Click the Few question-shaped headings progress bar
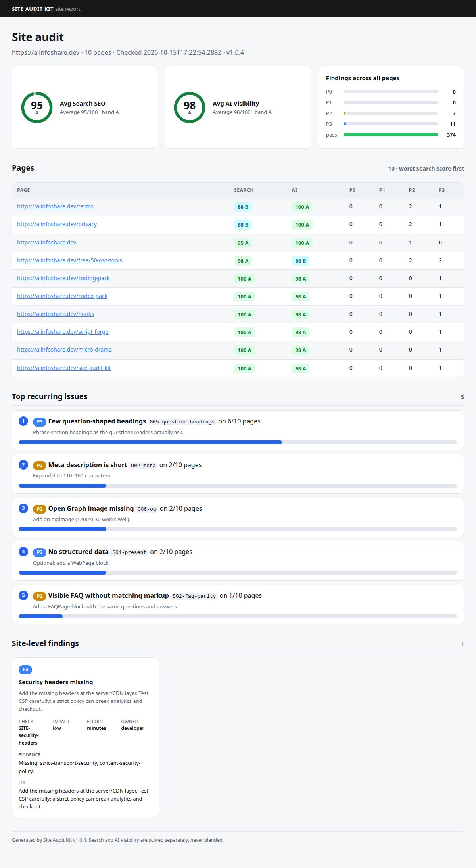This screenshot has height=868, width=476. (x=238, y=442)
